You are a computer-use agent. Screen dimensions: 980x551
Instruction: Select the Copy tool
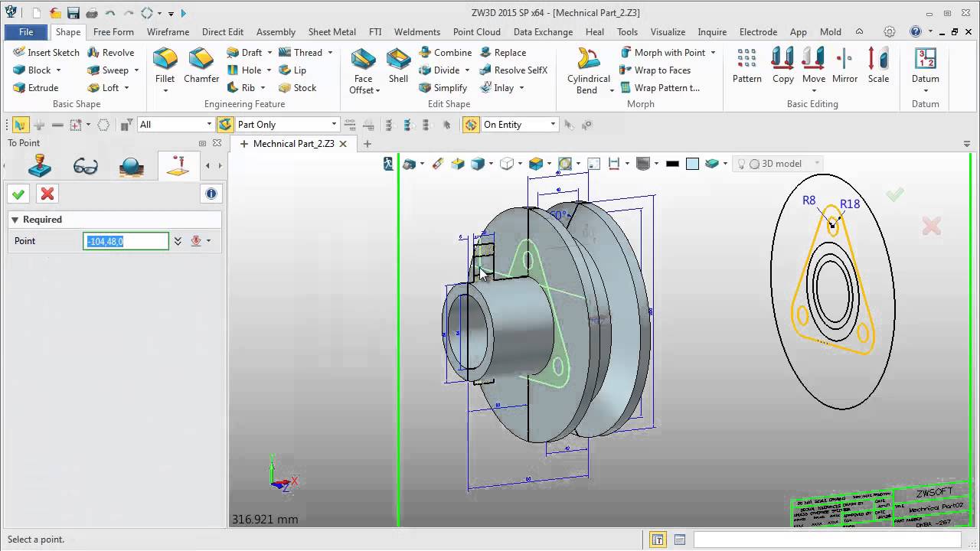click(782, 66)
